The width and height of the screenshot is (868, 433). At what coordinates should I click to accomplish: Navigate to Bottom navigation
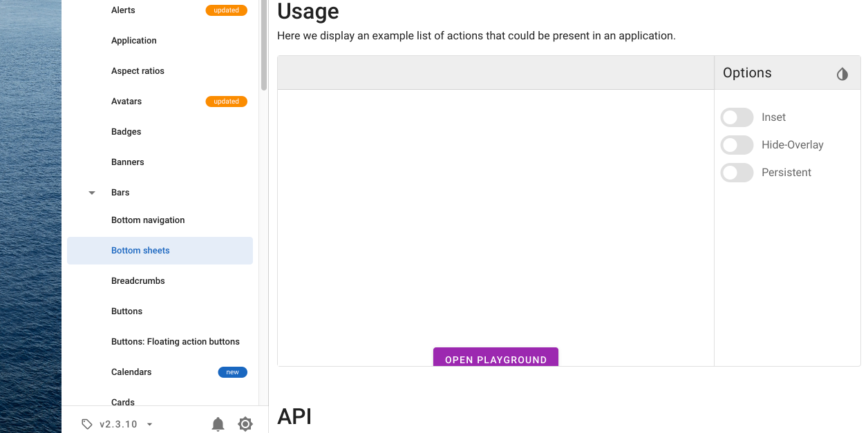pyautogui.click(x=148, y=220)
